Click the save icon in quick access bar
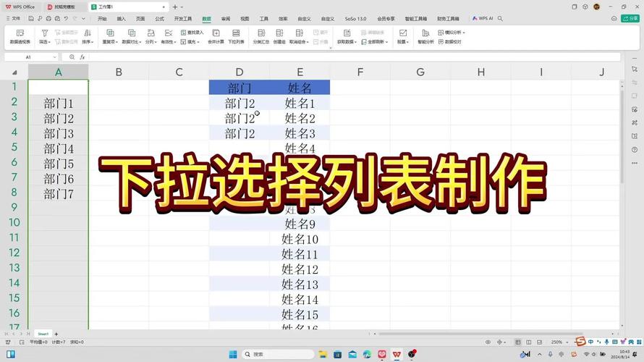 click(x=31, y=19)
